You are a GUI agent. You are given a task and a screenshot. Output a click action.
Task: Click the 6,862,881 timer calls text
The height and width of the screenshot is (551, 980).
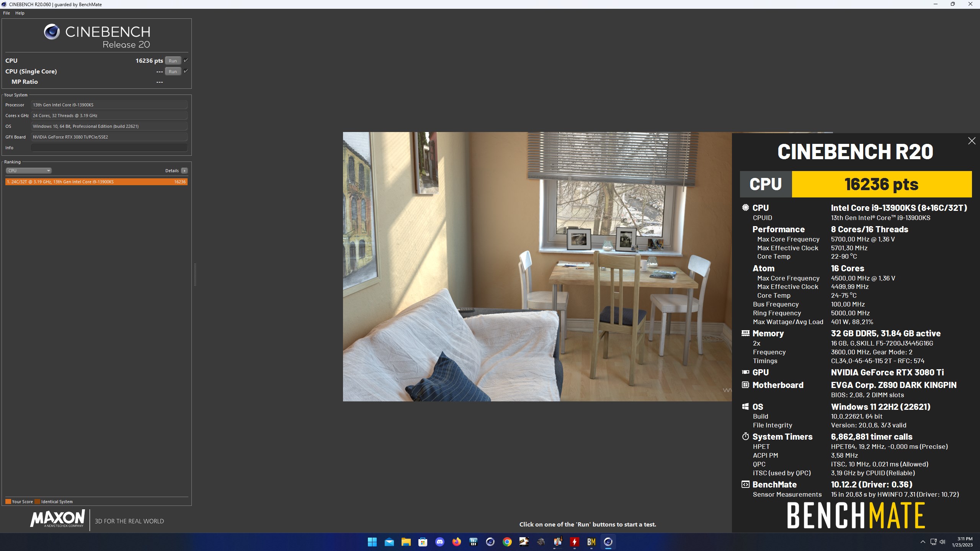[x=871, y=437]
